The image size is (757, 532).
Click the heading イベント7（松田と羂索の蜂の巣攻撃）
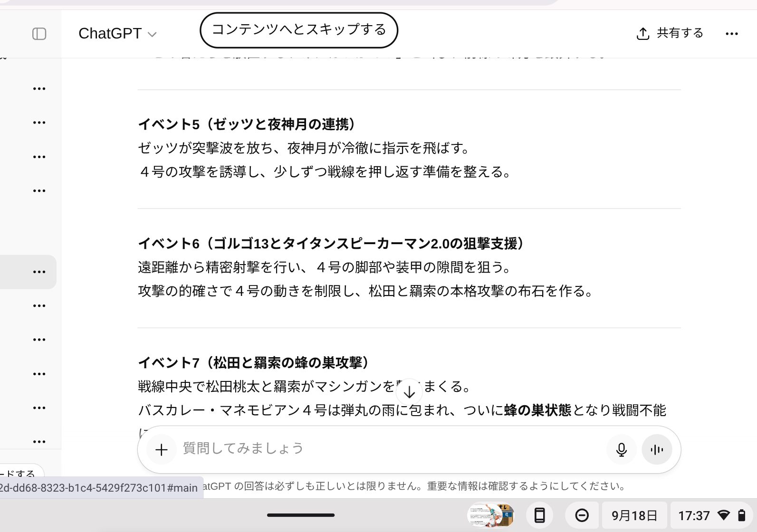(x=254, y=363)
